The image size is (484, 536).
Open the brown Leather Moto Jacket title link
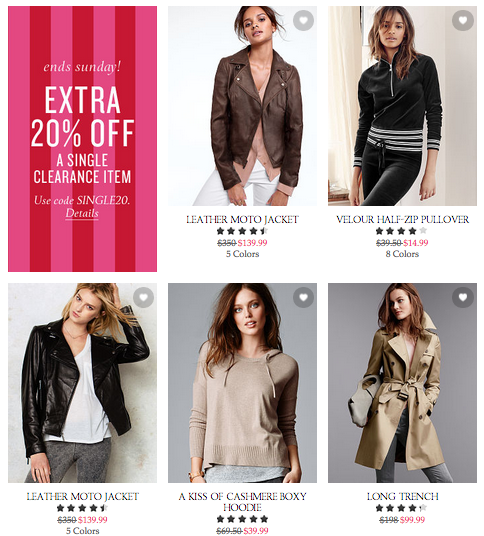click(x=242, y=219)
